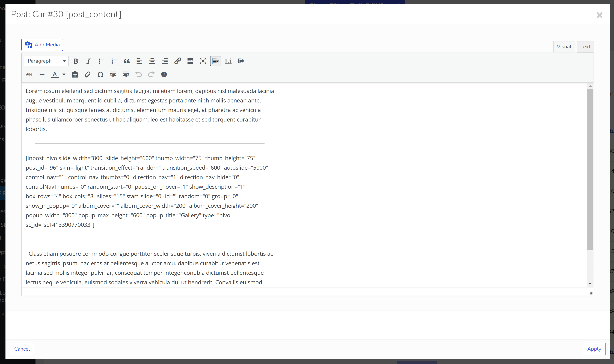Toggle the fullscreen editor mode

[x=203, y=61]
